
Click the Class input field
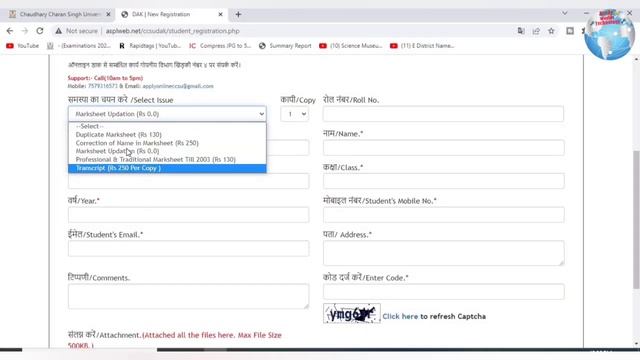click(443, 181)
